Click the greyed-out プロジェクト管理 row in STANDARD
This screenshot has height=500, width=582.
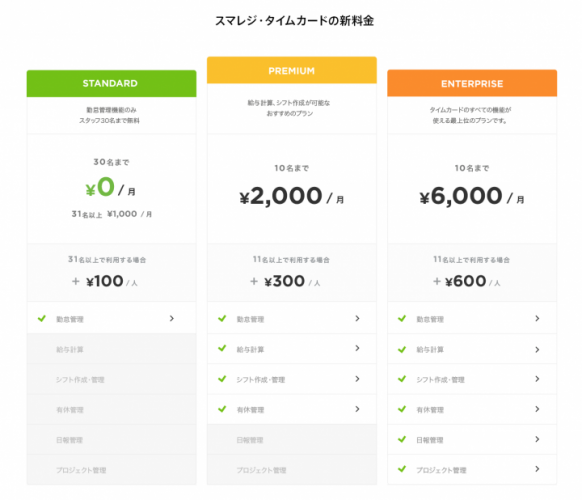coord(111,470)
